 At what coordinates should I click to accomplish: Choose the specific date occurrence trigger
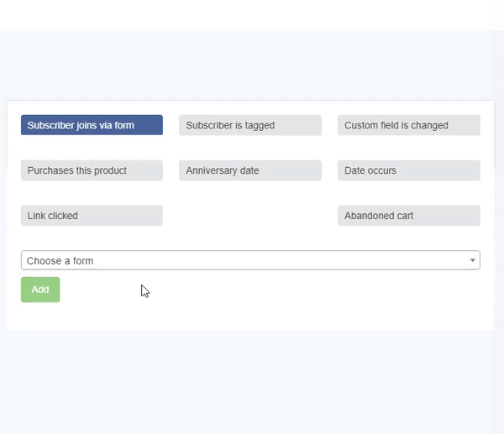[x=409, y=170]
